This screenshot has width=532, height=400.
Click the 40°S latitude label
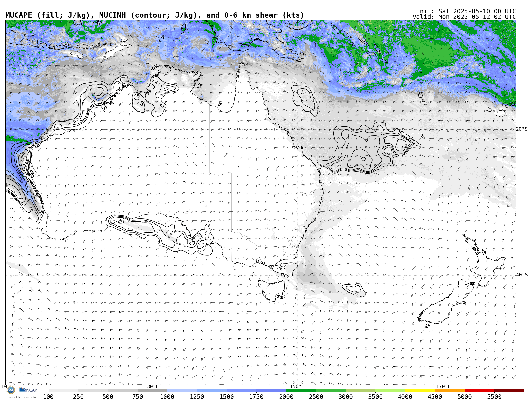[522, 275]
